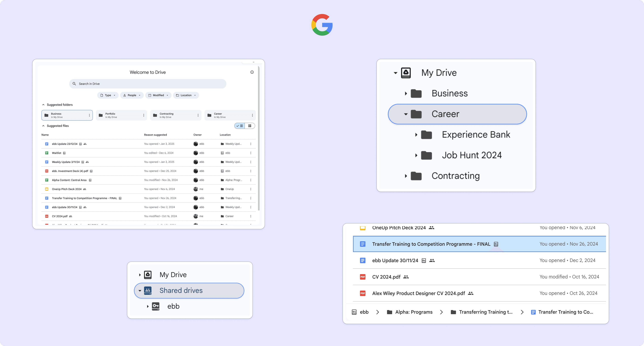
Task: Open OneUp Pitch Deck 2024 in the main file list
Action: point(67,189)
